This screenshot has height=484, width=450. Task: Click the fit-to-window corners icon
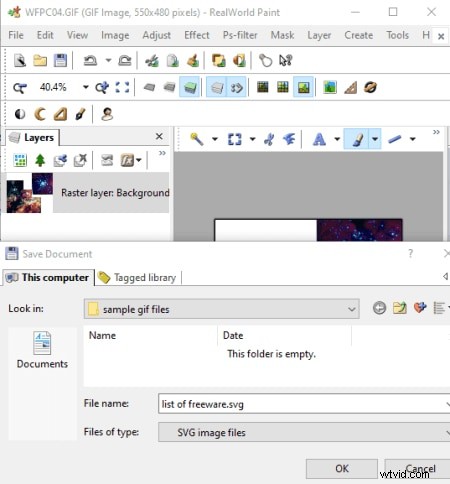pyautogui.click(x=122, y=88)
